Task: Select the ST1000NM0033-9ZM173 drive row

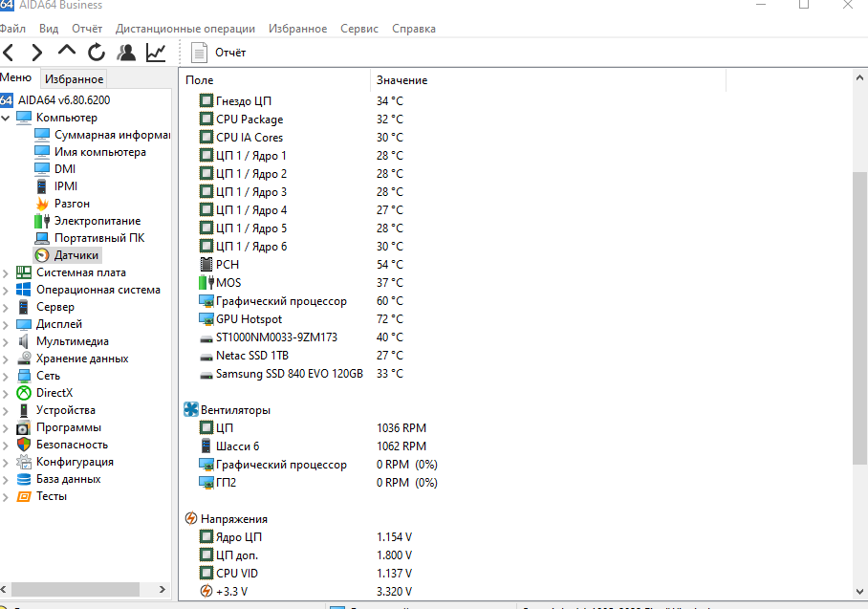Action: point(302,337)
